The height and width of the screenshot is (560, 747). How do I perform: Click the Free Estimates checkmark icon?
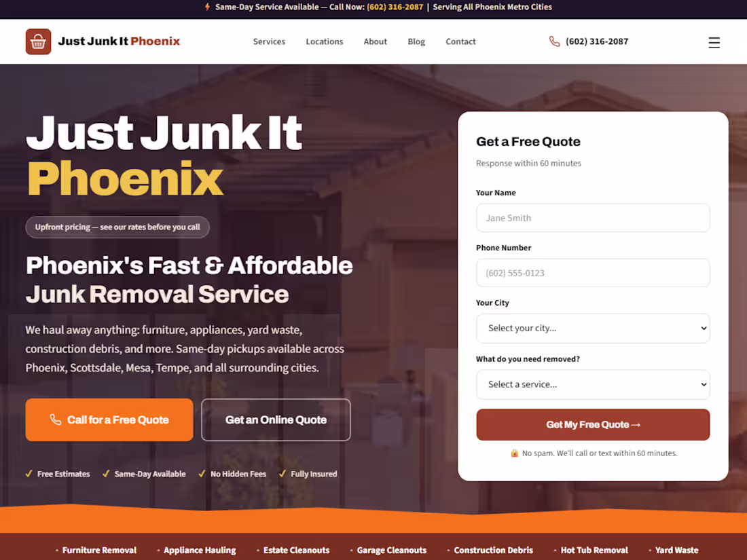pos(29,473)
